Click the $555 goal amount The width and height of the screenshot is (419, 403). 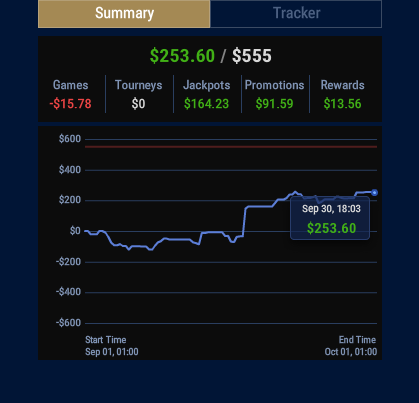(x=252, y=56)
